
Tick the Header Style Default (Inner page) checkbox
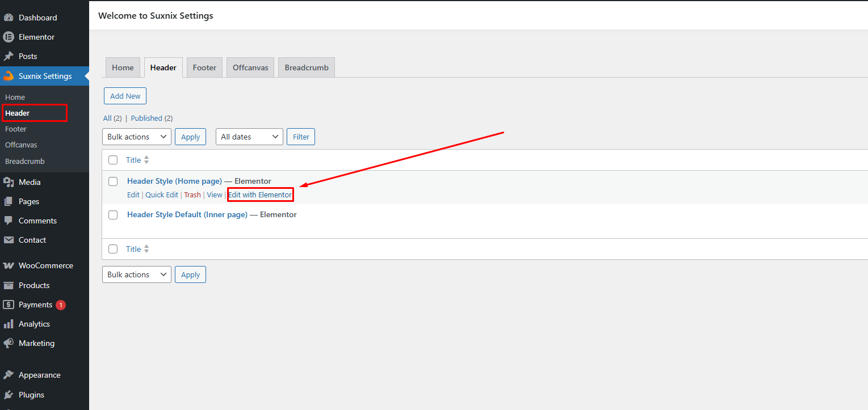point(113,215)
